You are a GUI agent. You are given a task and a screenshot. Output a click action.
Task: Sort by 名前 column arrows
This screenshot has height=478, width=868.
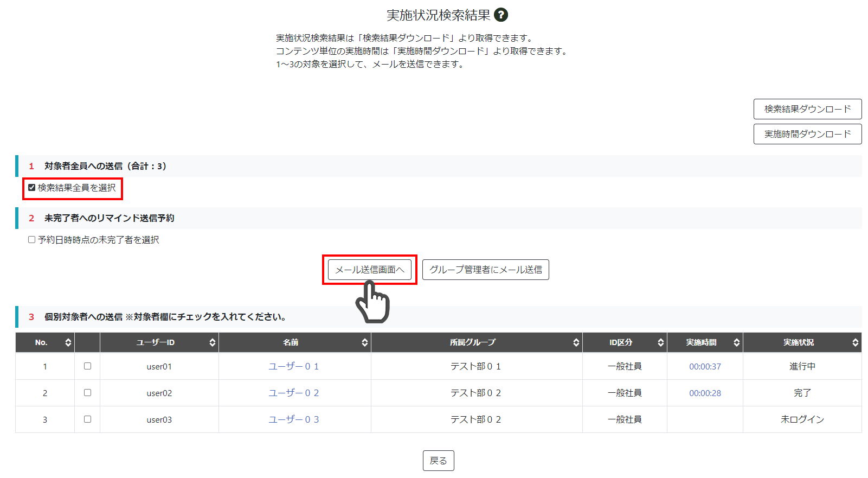(364, 342)
